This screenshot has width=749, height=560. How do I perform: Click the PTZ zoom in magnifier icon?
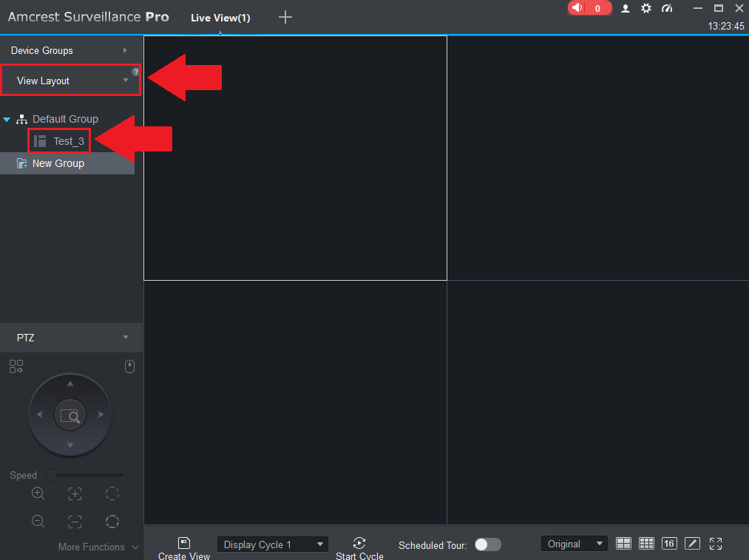pyautogui.click(x=38, y=494)
